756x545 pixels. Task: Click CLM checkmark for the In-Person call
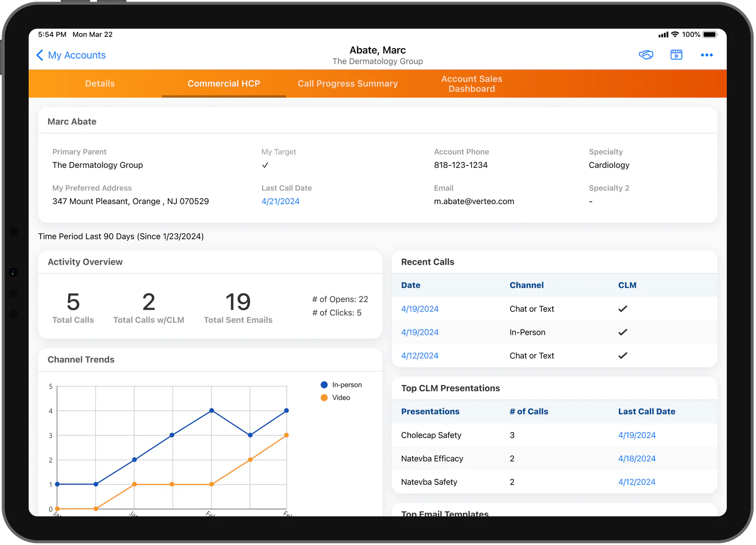623,332
